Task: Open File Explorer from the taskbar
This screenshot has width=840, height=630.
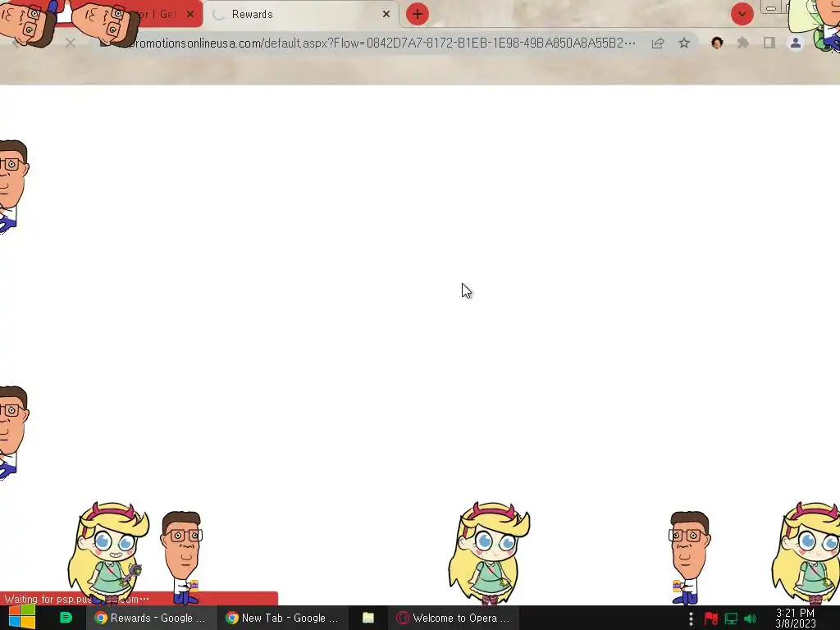Action: pyautogui.click(x=368, y=618)
